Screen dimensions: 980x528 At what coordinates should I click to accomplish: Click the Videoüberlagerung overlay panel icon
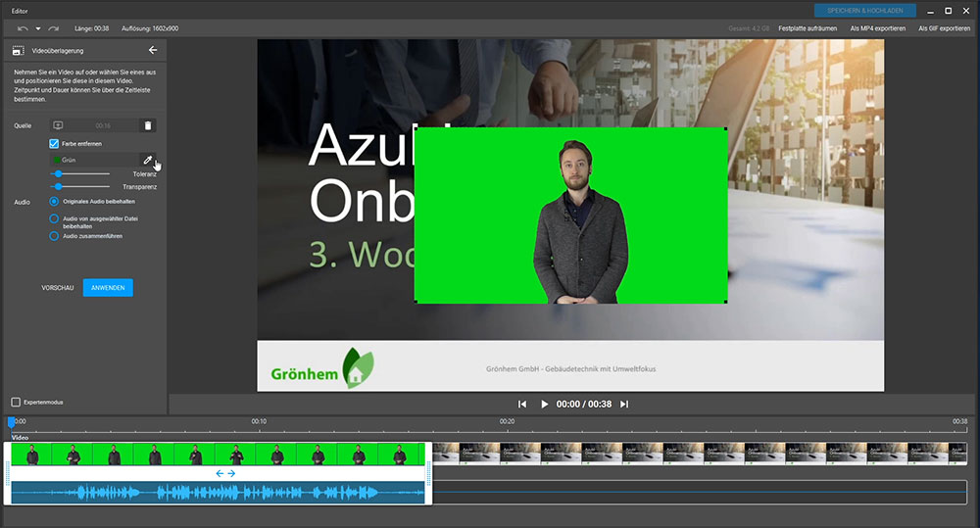19,51
